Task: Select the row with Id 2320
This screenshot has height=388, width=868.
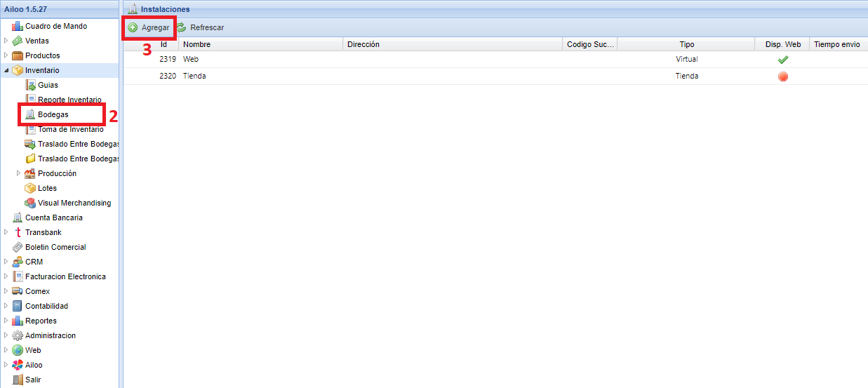Action: pyautogui.click(x=495, y=76)
